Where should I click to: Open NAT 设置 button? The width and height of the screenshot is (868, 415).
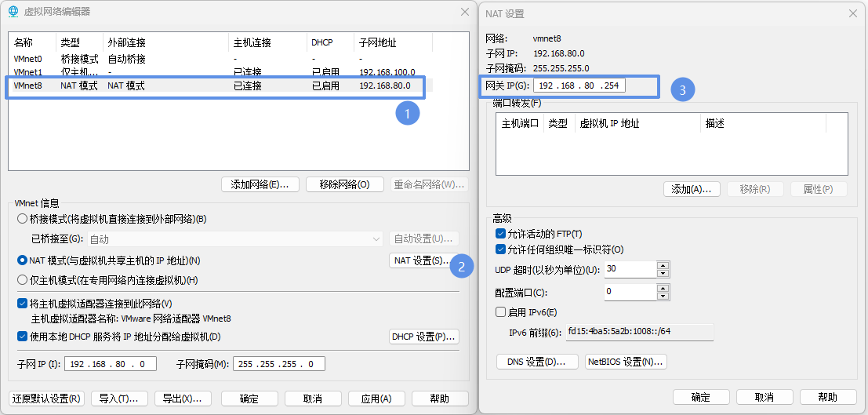point(420,260)
